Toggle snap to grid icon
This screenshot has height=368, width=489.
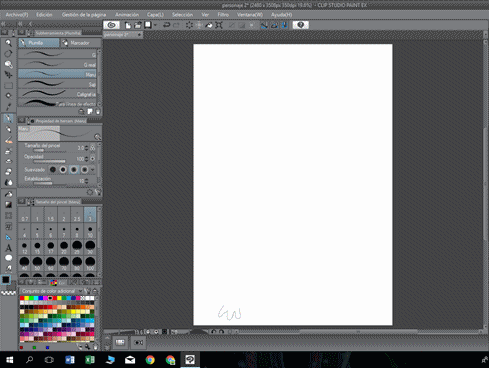[284, 25]
